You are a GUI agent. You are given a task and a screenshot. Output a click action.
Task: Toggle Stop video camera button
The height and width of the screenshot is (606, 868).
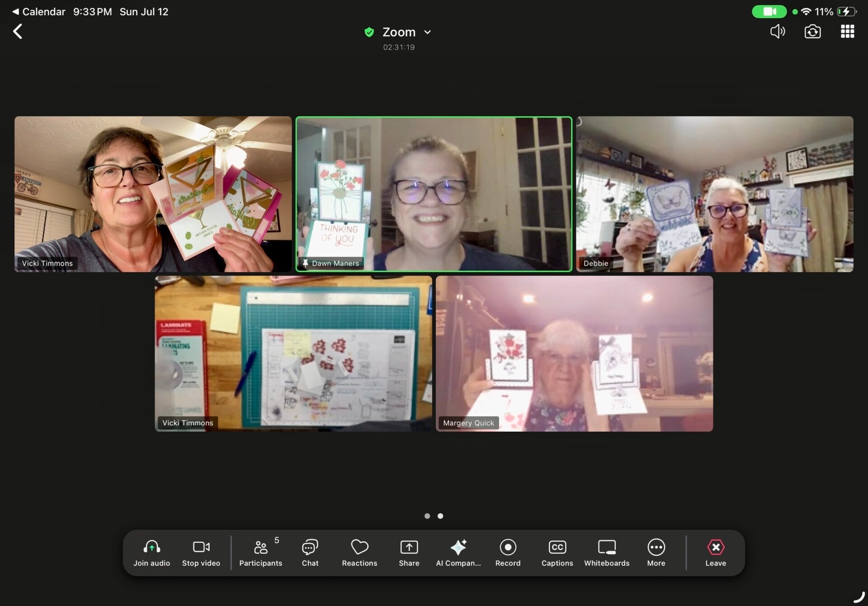click(201, 553)
